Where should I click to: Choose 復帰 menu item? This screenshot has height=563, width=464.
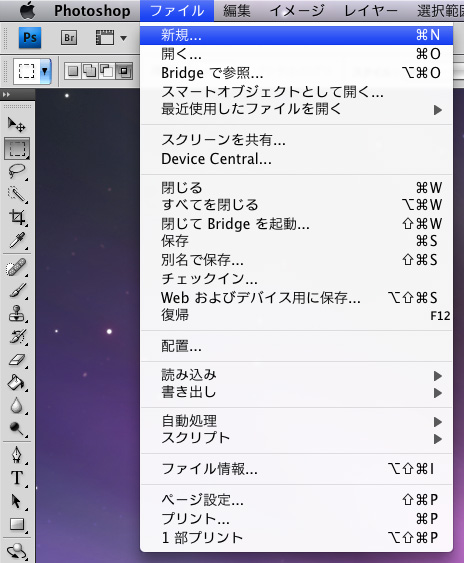click(x=296, y=315)
